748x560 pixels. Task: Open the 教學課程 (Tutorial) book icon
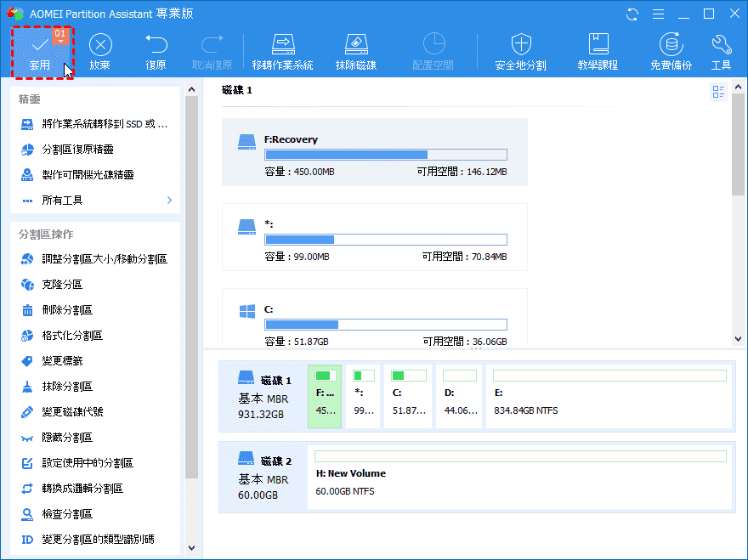[598, 44]
